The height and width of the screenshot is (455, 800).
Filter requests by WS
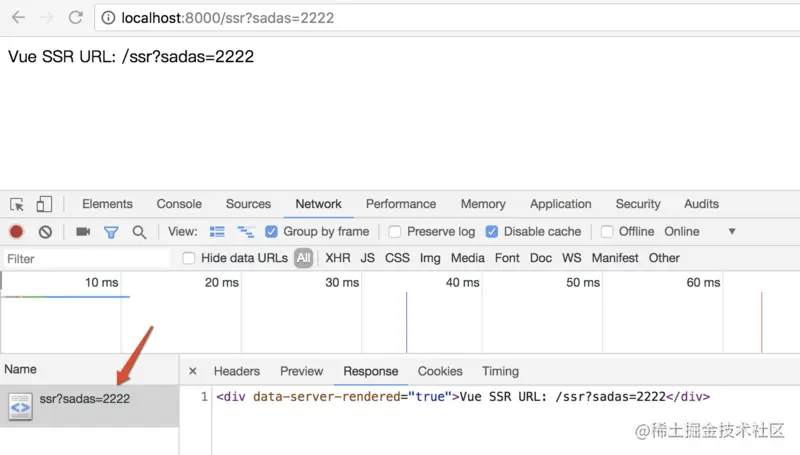point(571,258)
